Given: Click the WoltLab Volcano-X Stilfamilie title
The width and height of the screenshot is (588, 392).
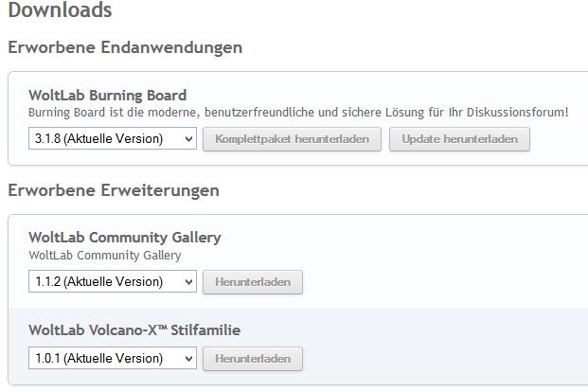Looking at the screenshot, I should tap(136, 330).
